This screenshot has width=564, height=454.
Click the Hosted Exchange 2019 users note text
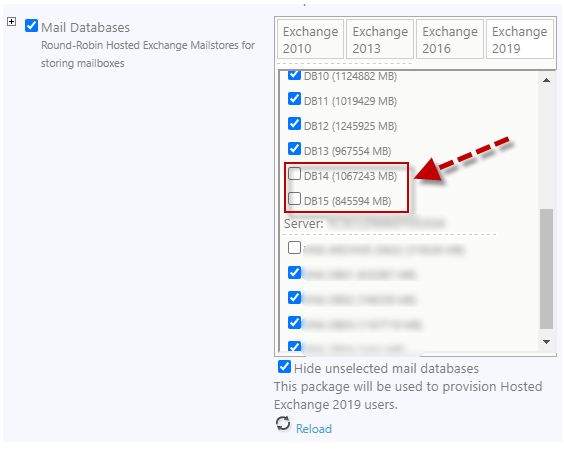[408, 395]
